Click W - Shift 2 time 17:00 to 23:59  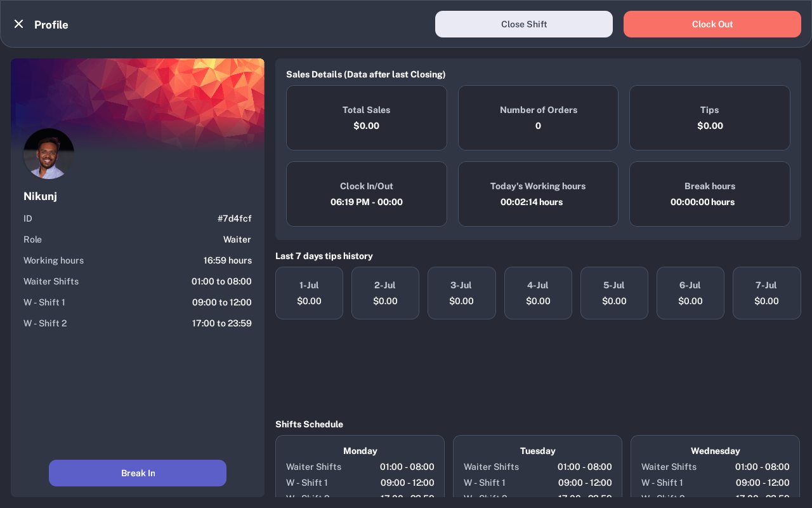pos(222,323)
